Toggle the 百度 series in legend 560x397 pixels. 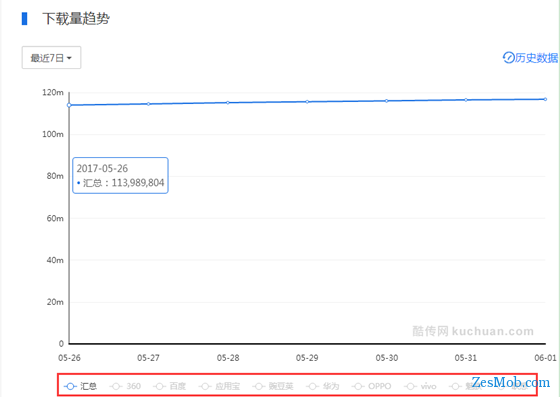[170, 386]
